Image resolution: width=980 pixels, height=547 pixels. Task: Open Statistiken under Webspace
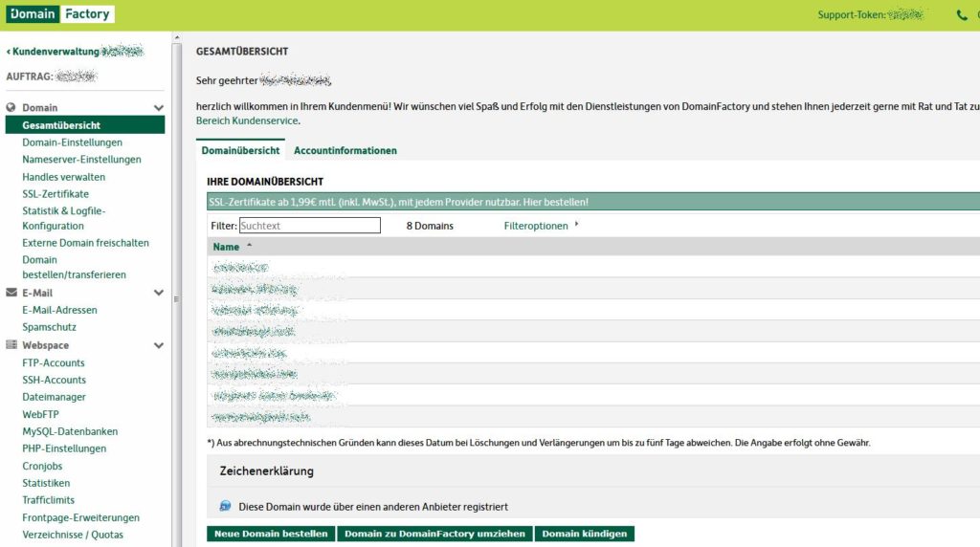tap(46, 483)
